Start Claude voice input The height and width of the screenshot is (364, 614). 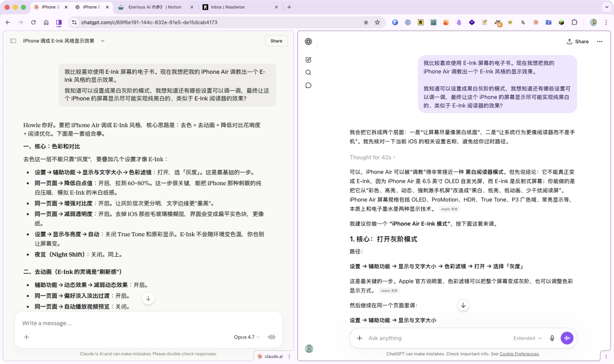coord(271,337)
